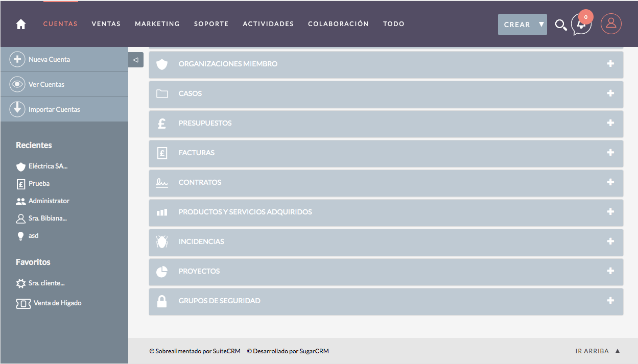Expand Organizaciones Miembro with plus sign
638x364 pixels.
[x=610, y=64]
